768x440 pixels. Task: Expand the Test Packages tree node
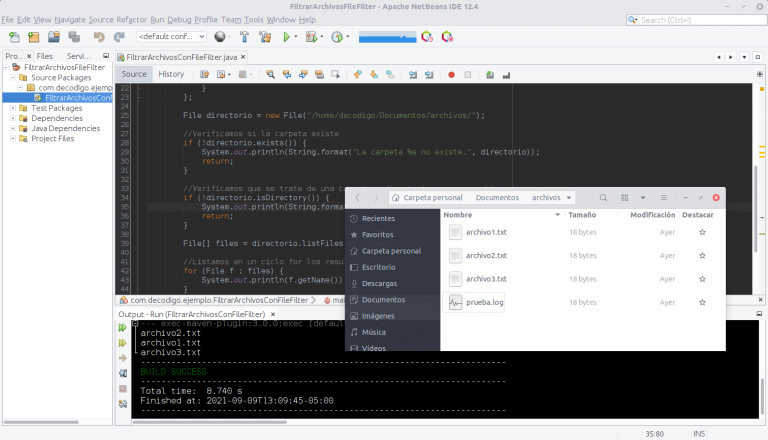[13, 108]
